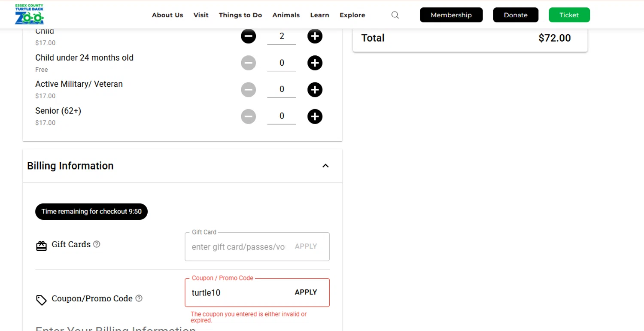
Task: Open the Animals menu
Action: point(286,15)
